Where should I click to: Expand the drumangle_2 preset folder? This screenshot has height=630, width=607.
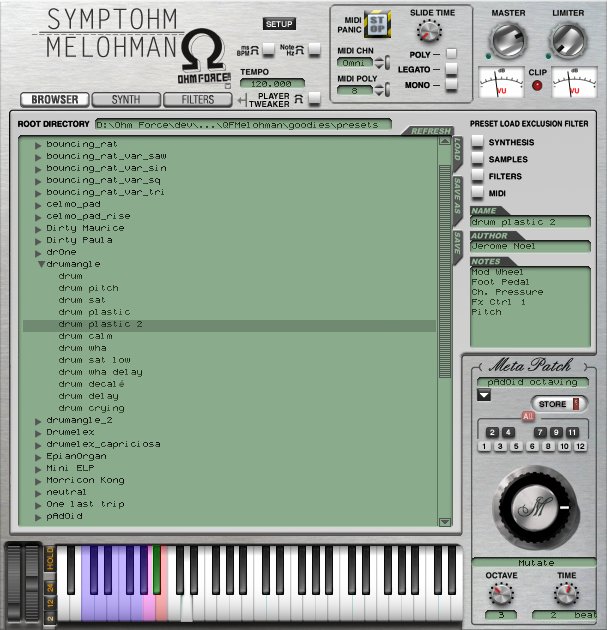tap(38, 421)
